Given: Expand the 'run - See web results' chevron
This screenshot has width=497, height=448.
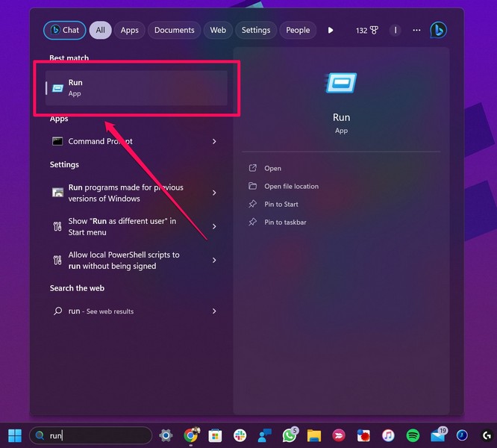Looking at the screenshot, I should click(214, 311).
